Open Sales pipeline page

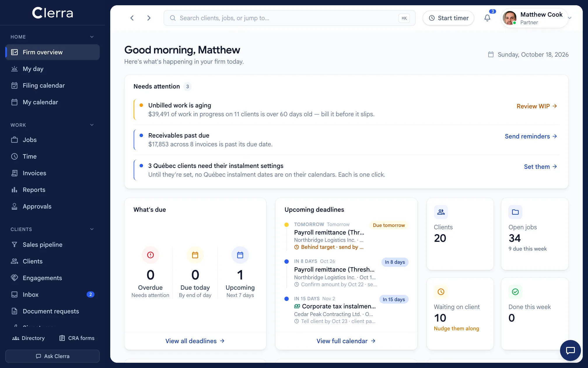[x=52, y=245]
